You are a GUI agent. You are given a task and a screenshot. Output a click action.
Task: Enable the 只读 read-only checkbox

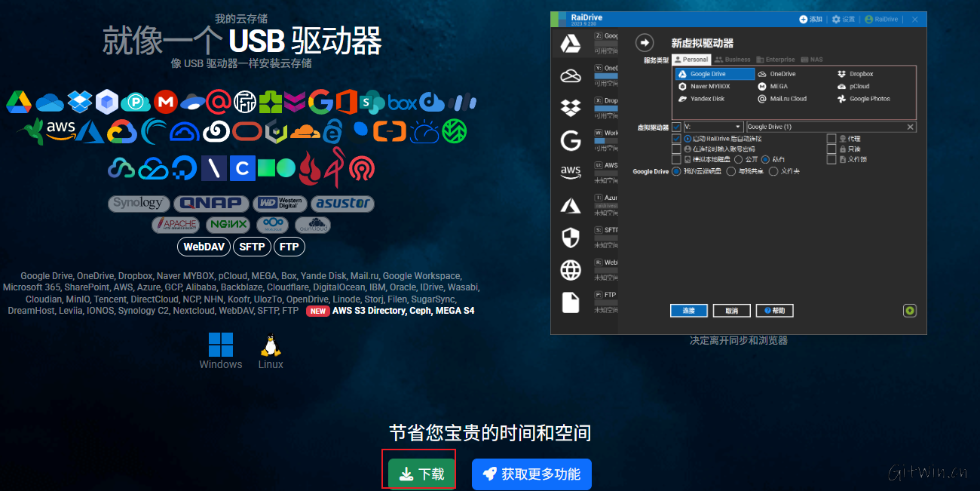pyautogui.click(x=831, y=149)
